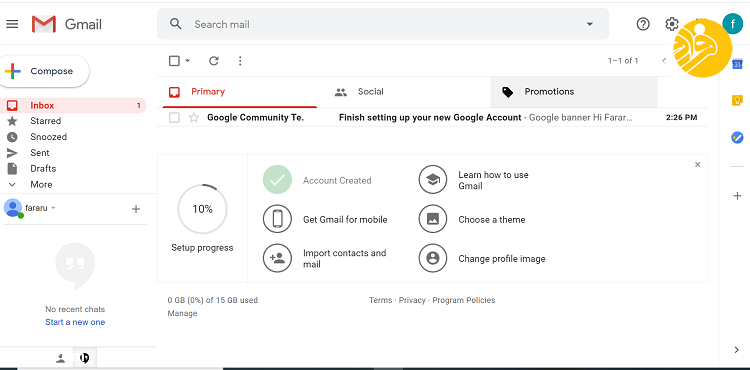
Task: Click the 0 GB of 15 GB used text
Action: click(212, 300)
